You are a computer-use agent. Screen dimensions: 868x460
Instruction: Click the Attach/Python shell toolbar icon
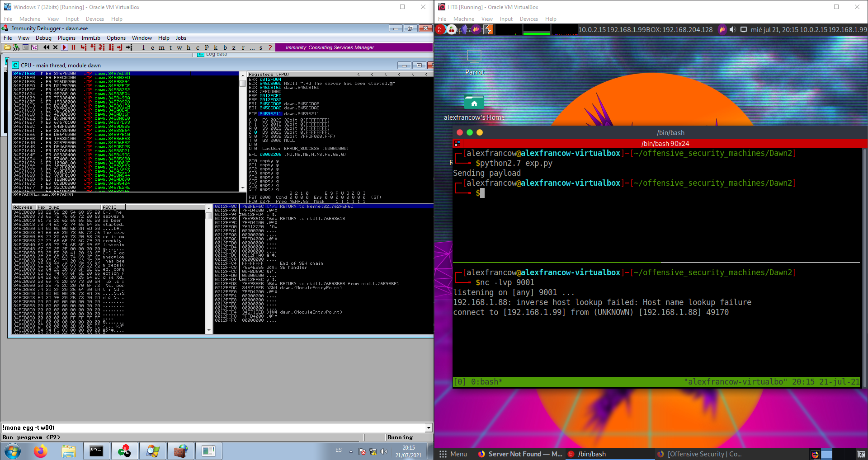17,47
